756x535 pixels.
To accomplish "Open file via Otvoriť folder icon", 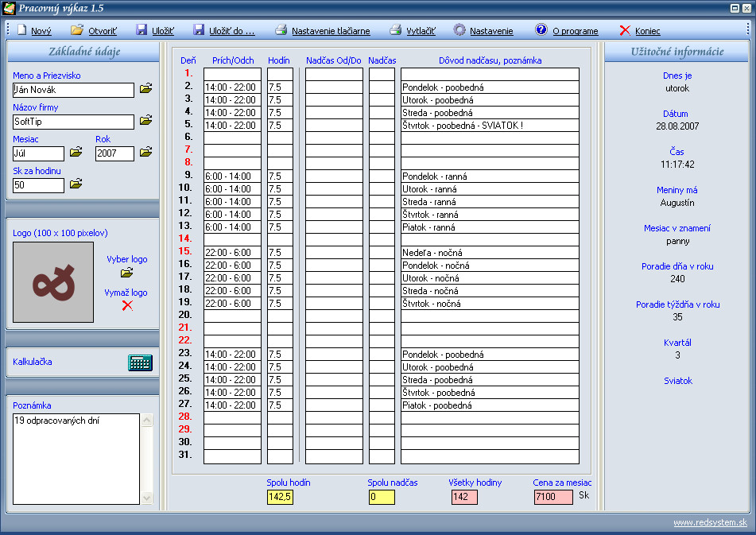I will pos(76,30).
